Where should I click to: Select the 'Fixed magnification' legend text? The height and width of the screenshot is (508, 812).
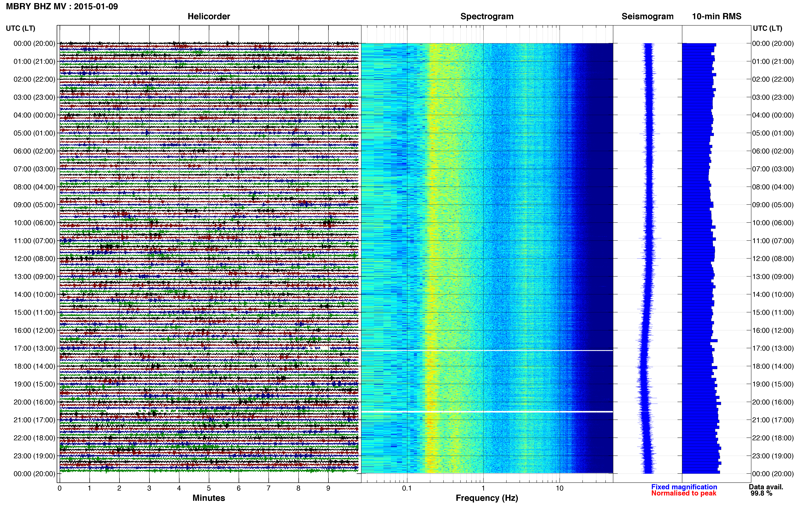(x=684, y=487)
